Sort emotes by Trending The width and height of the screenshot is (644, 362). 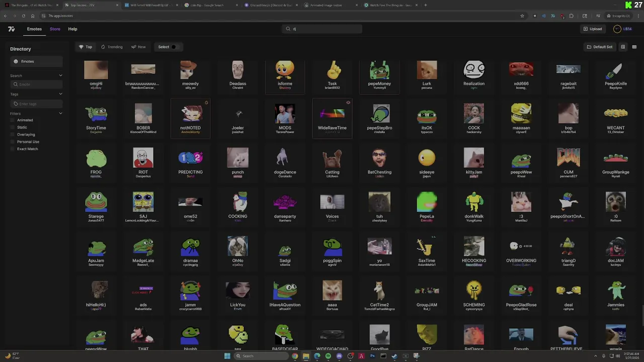(112, 47)
